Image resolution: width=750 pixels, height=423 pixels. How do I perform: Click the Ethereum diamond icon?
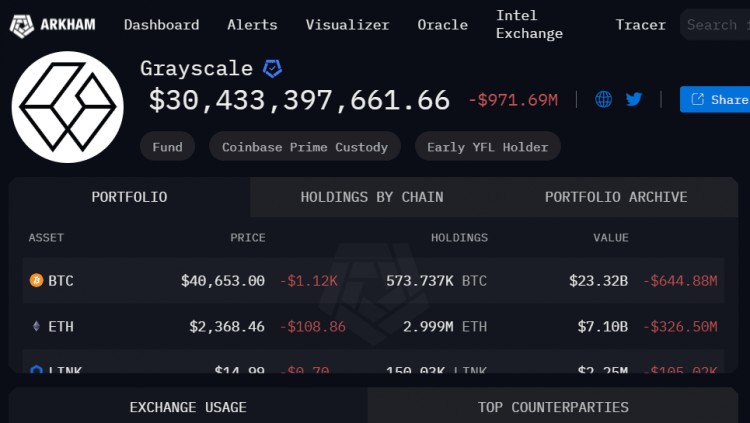36,326
